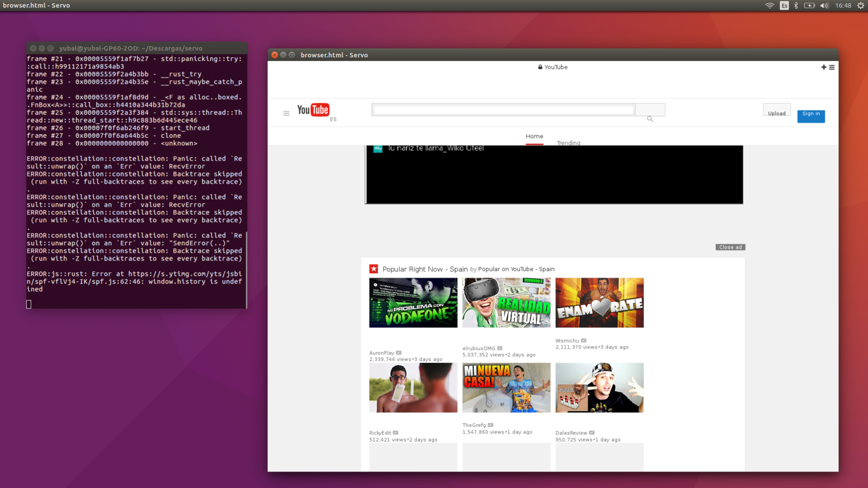Click the volume icon in the system tray

[824, 5]
